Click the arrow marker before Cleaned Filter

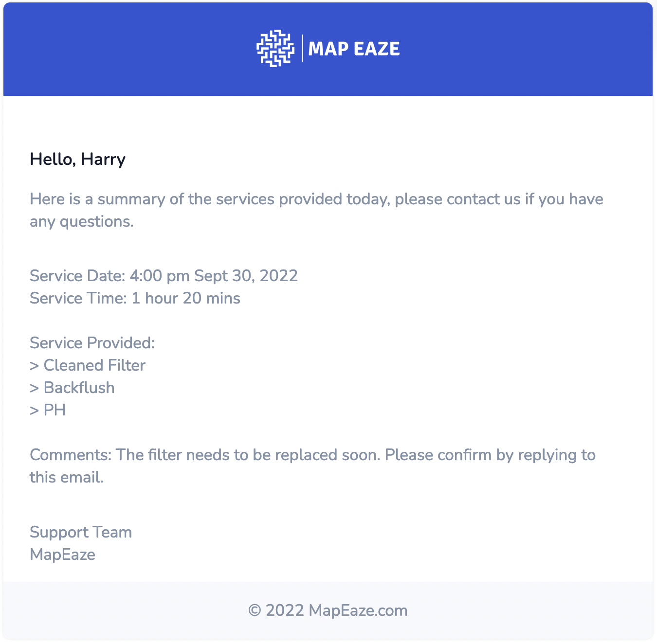(34, 366)
